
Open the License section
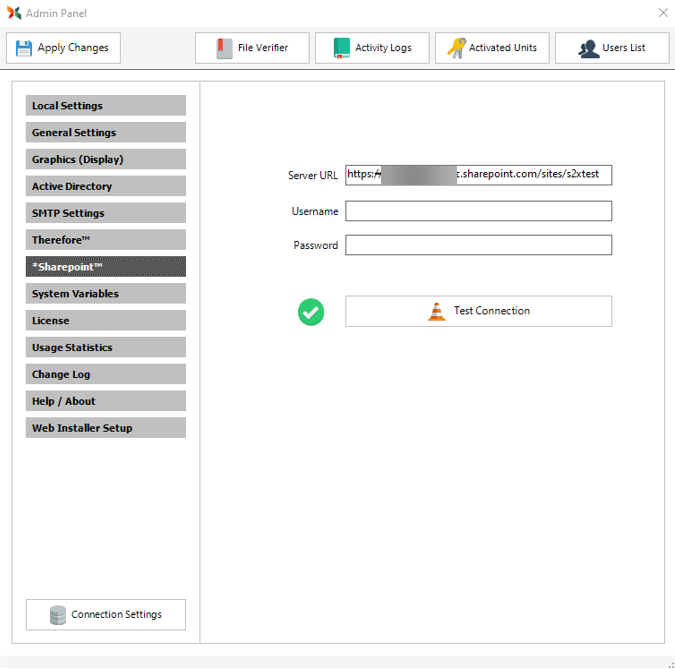point(105,321)
